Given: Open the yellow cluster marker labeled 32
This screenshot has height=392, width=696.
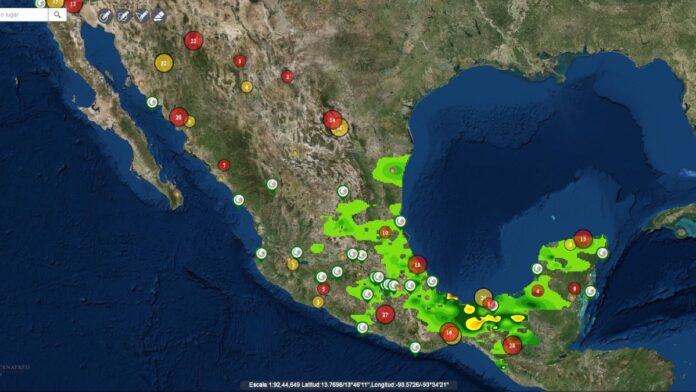Looking at the screenshot, I should (163, 63).
